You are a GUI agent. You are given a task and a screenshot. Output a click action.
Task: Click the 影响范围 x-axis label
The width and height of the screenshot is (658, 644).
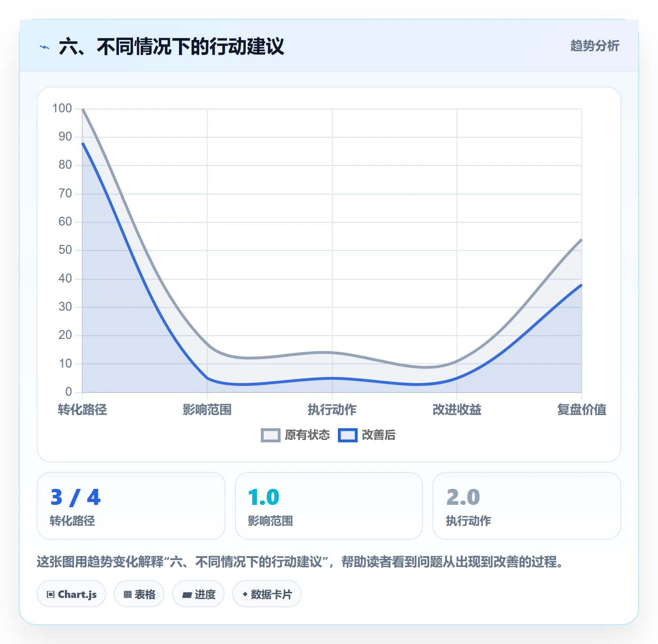tap(207, 409)
